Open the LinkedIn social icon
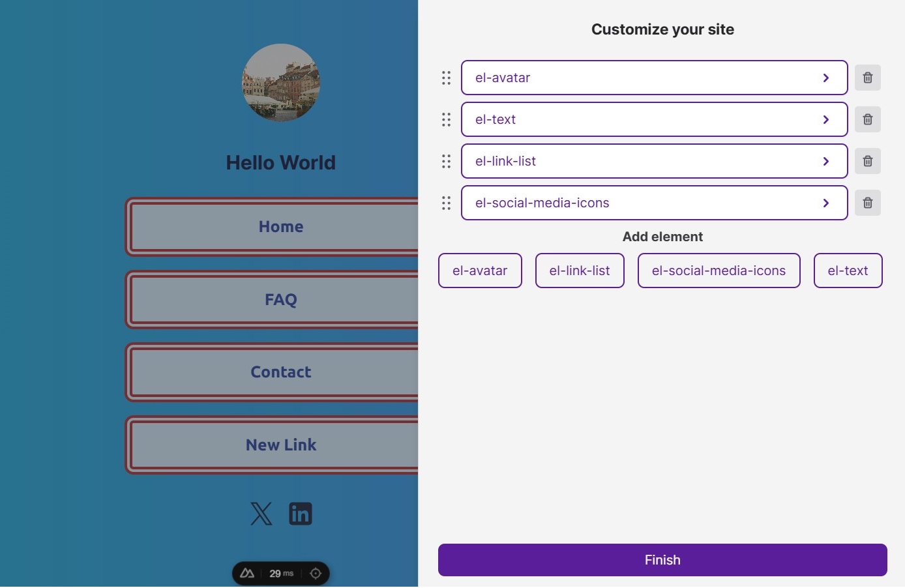Screen dimensions: 905x588 coord(301,514)
